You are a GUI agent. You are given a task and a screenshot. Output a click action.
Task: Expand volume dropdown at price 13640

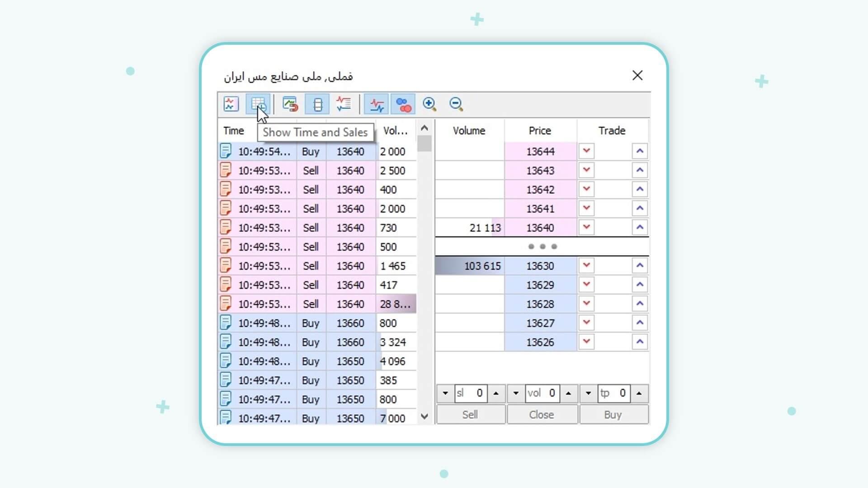(586, 227)
